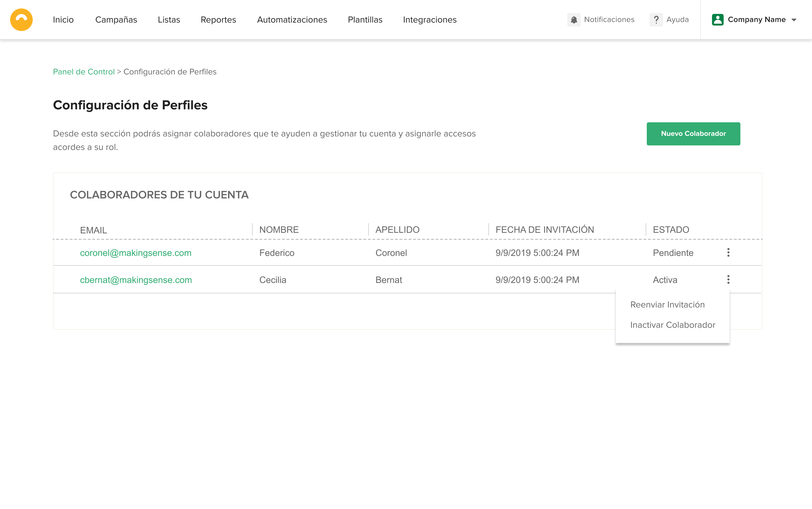Open the Integraciones section
This screenshot has height=509, width=812.
[430, 19]
